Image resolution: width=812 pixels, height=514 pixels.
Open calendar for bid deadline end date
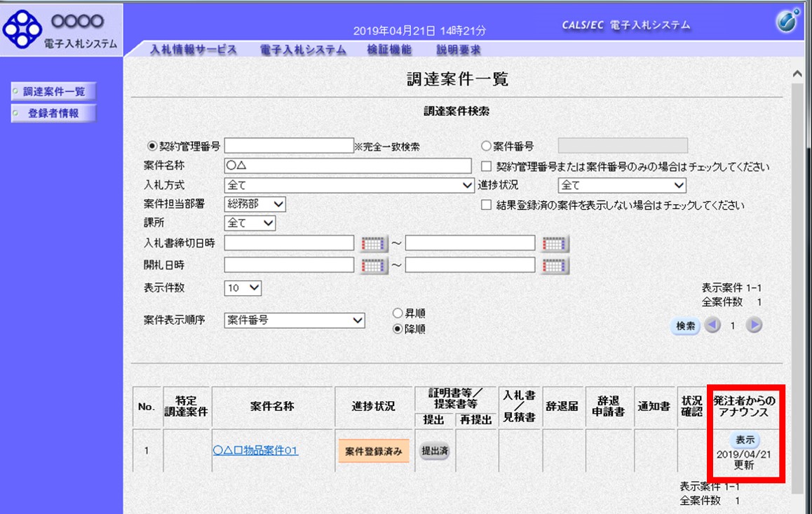coord(555,243)
